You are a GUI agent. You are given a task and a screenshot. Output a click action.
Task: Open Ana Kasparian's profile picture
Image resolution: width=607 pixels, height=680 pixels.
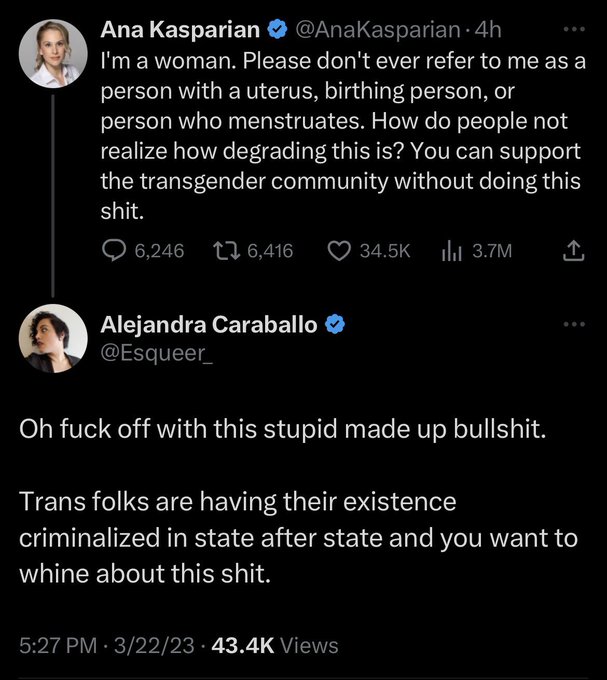click(x=53, y=54)
